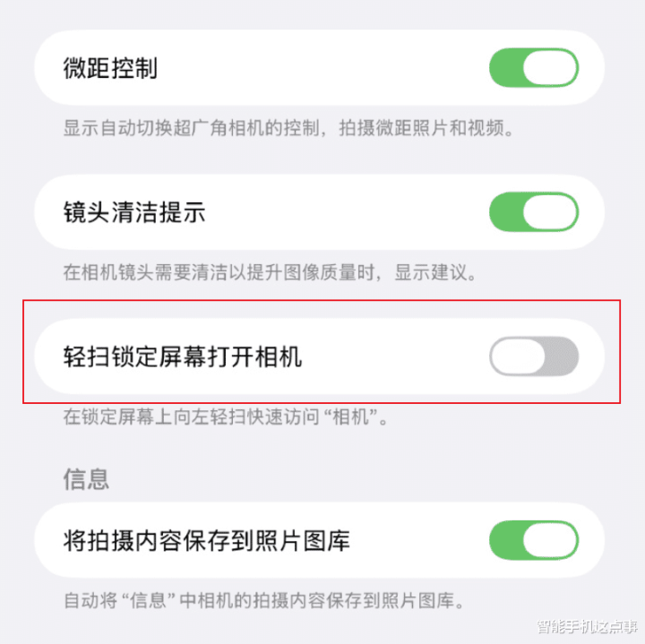Click the 轻扫锁定屏幕打开相机 label text
Screen dimensions: 645x644
tap(182, 356)
